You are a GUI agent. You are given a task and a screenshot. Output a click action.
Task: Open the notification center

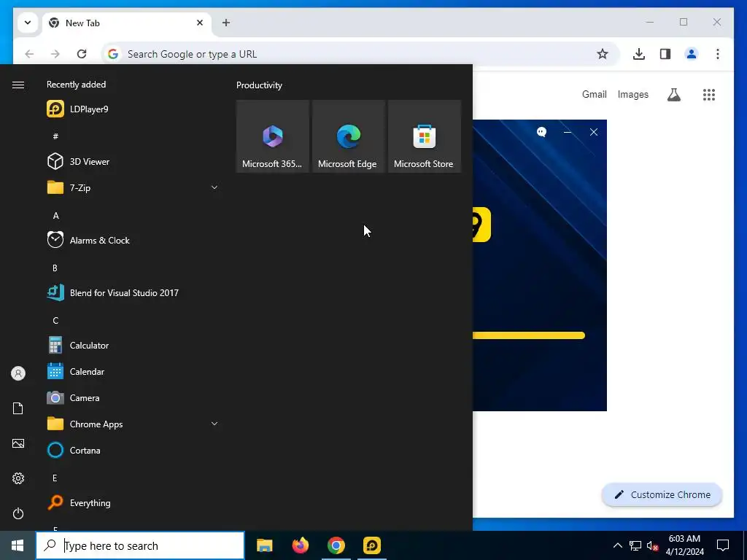click(723, 545)
